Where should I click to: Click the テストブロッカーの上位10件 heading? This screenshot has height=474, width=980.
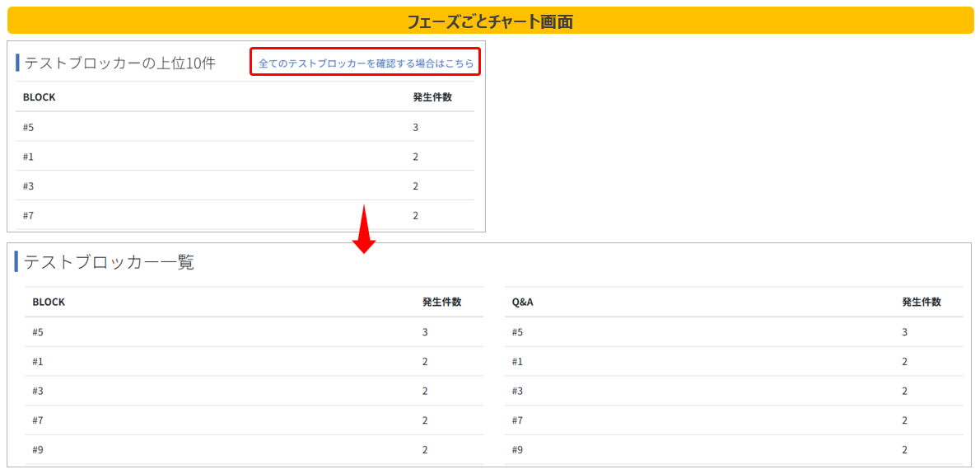120,63
